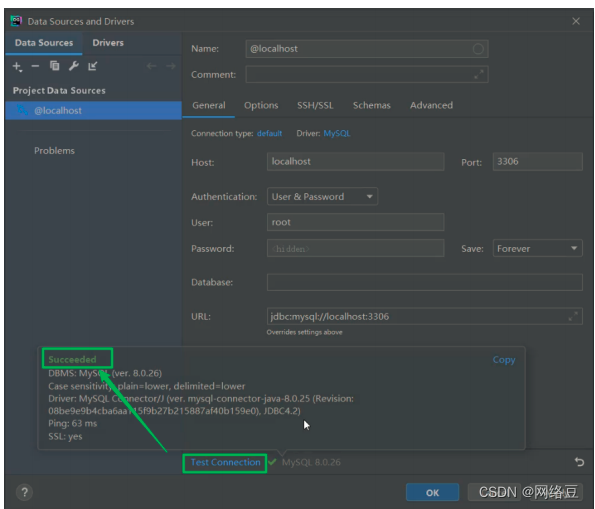Click the Comment input field

pos(367,74)
